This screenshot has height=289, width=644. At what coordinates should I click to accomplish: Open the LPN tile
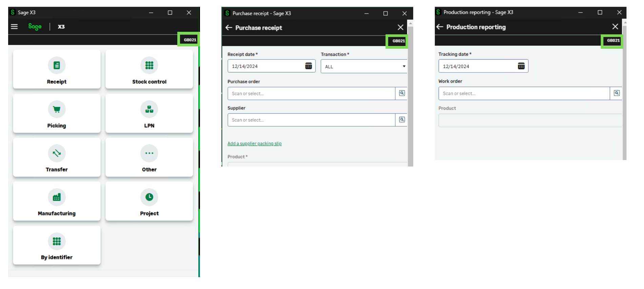[149, 113]
